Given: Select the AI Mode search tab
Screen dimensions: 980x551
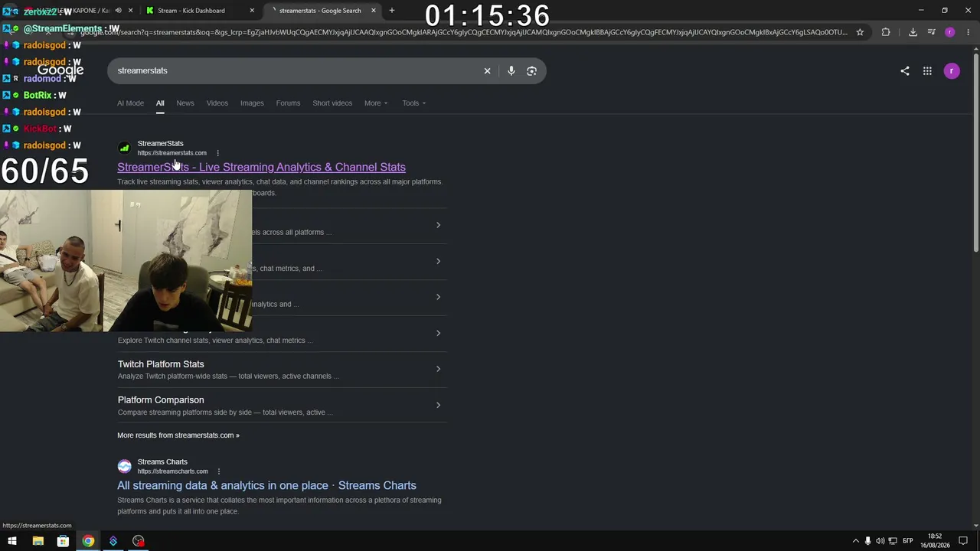Looking at the screenshot, I should [x=130, y=103].
